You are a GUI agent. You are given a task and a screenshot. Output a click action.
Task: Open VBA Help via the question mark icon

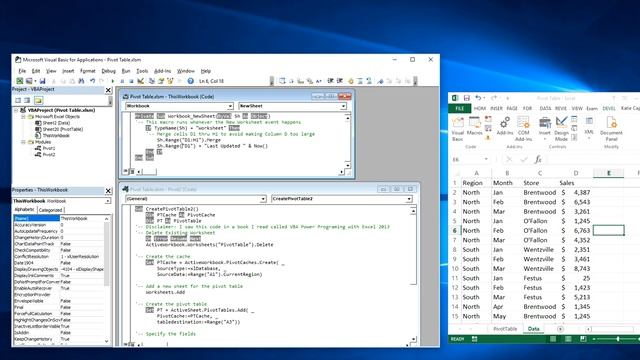click(191, 81)
